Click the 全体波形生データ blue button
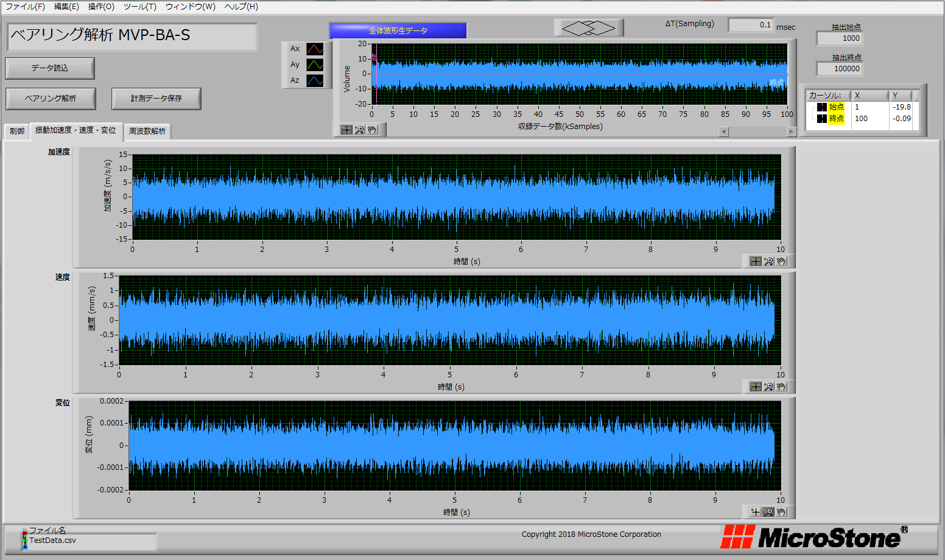Screen dimensions: 945x560 pyautogui.click(x=398, y=30)
